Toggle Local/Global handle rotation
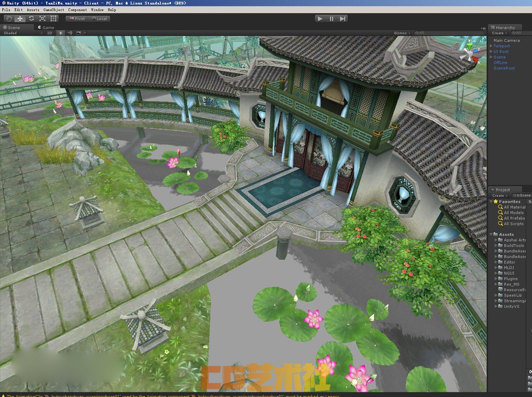Screen dimensions: 532x397 click(x=99, y=19)
